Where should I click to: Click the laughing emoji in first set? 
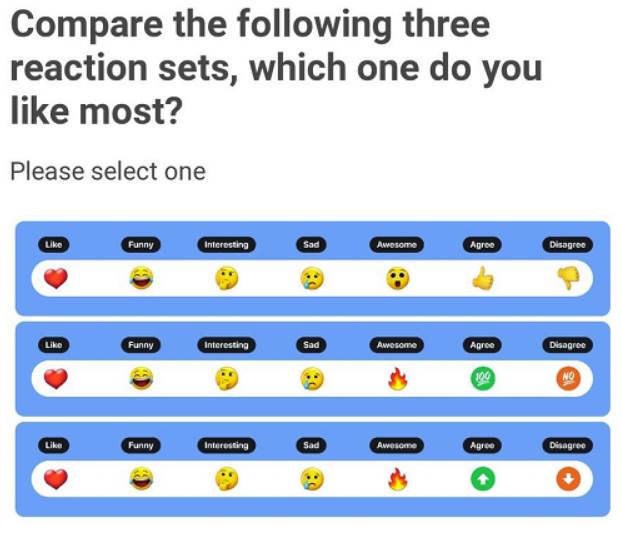tap(141, 281)
